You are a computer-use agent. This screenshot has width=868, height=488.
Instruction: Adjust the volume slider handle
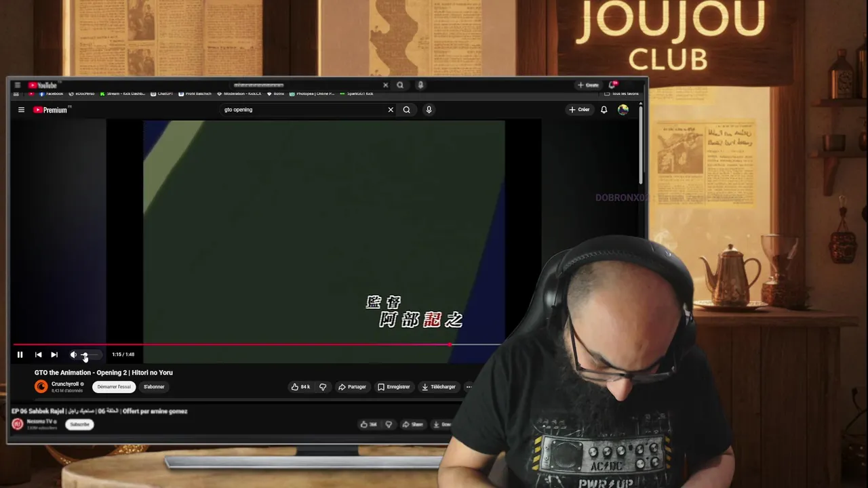pos(84,354)
